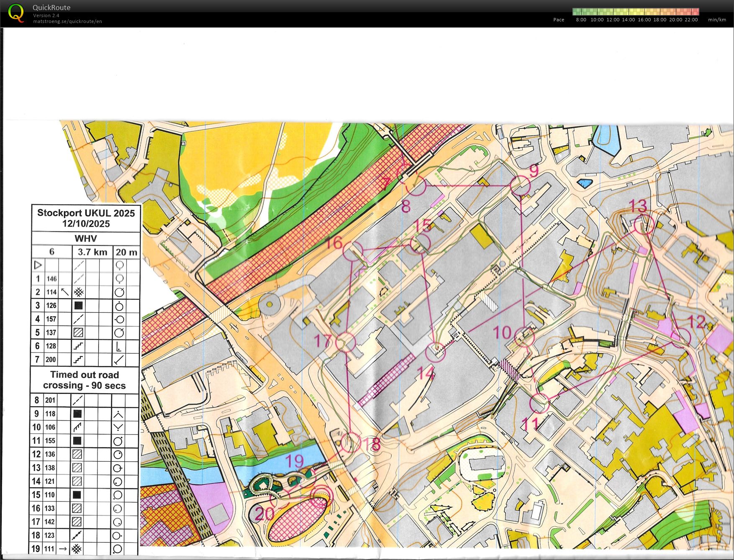Select control circle 9 on the map

tap(521, 185)
